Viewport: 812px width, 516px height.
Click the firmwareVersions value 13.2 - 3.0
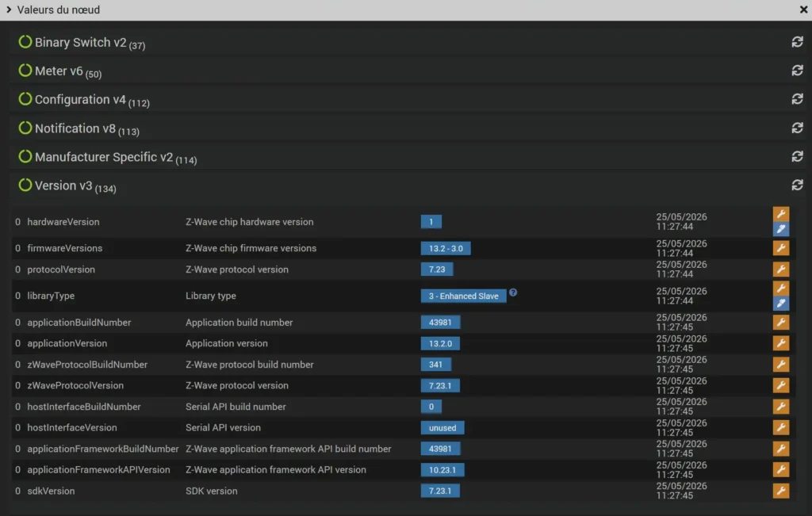coord(446,248)
